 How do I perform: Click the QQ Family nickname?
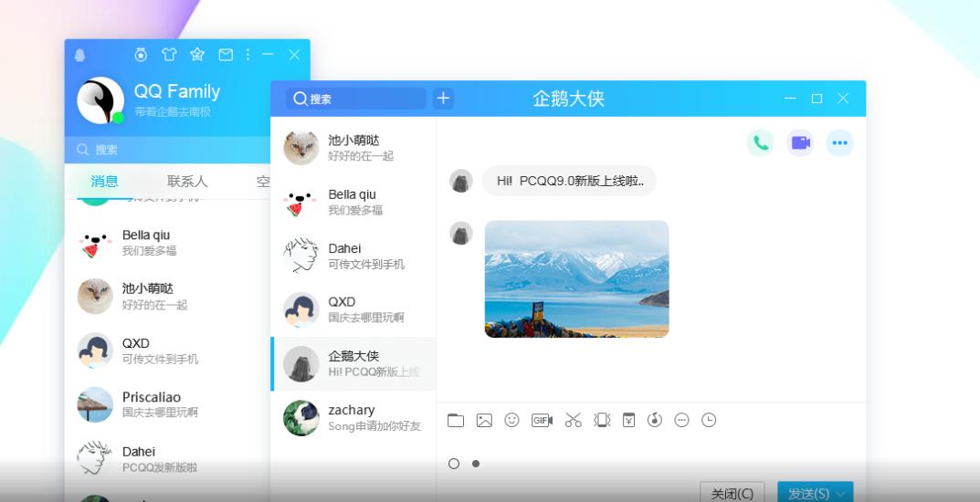pos(177,92)
